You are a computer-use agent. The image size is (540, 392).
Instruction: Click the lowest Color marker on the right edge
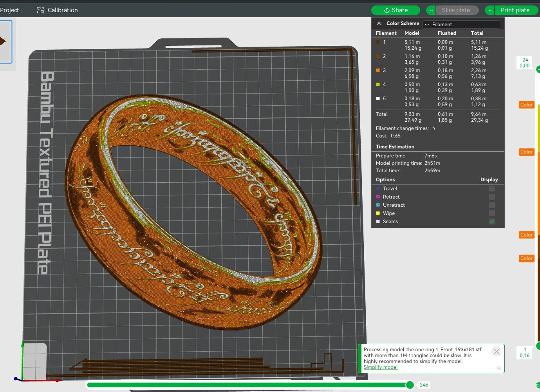click(x=526, y=258)
